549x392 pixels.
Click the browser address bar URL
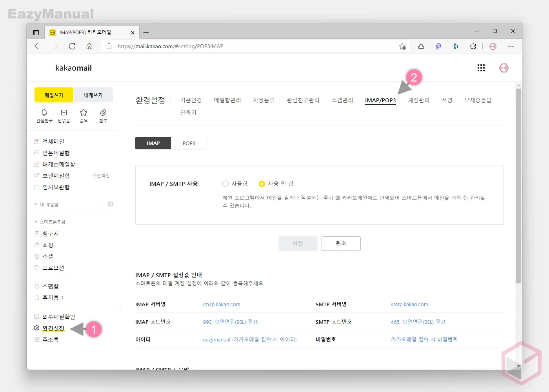[x=170, y=46]
